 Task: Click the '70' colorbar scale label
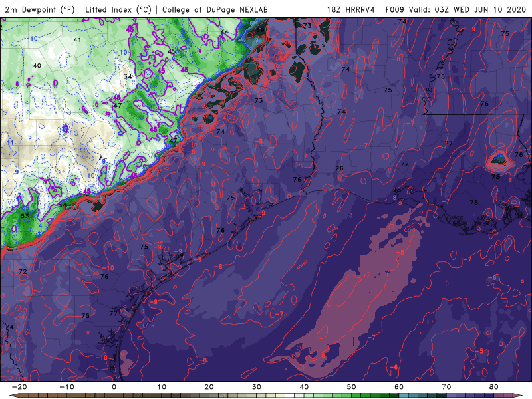pos(446,387)
